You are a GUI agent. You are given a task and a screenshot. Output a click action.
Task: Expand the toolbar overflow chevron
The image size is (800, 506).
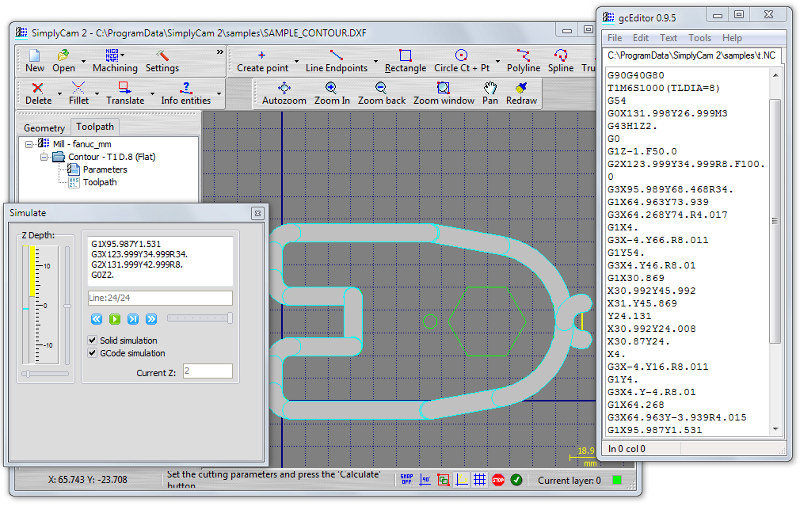tap(220, 52)
